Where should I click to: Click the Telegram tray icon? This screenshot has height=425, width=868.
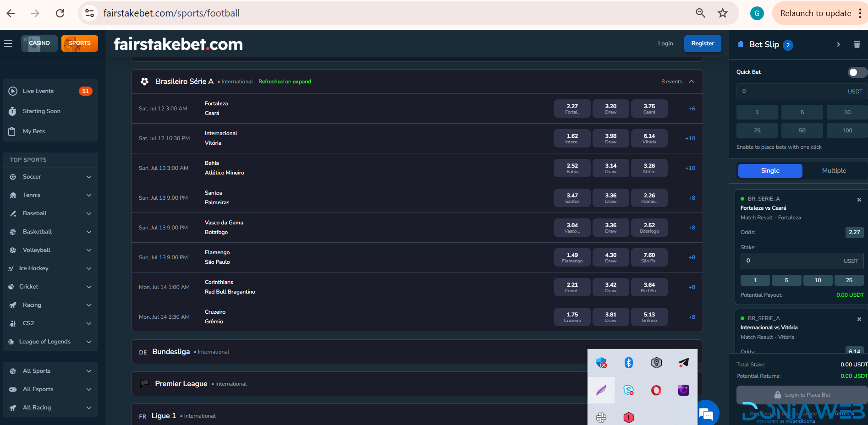tap(683, 363)
